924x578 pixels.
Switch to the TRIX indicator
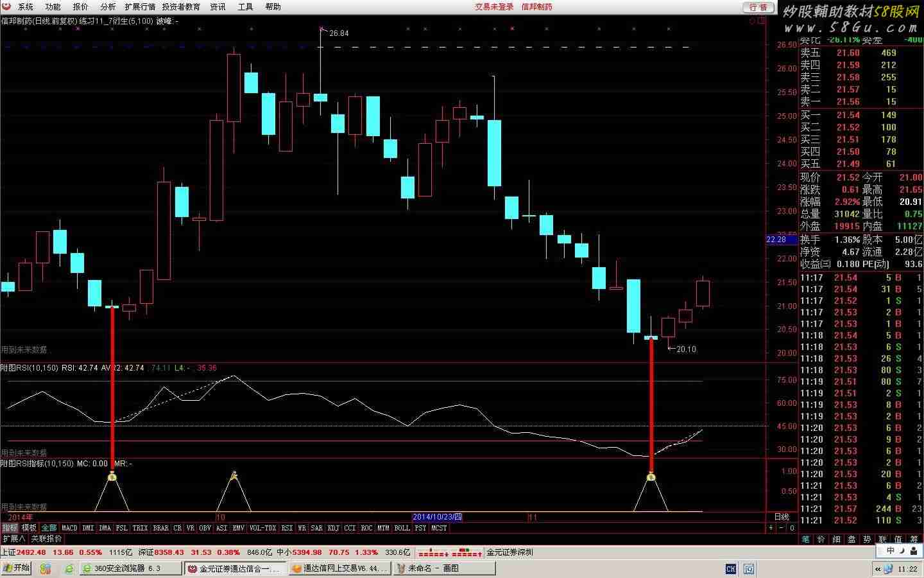tap(140, 528)
